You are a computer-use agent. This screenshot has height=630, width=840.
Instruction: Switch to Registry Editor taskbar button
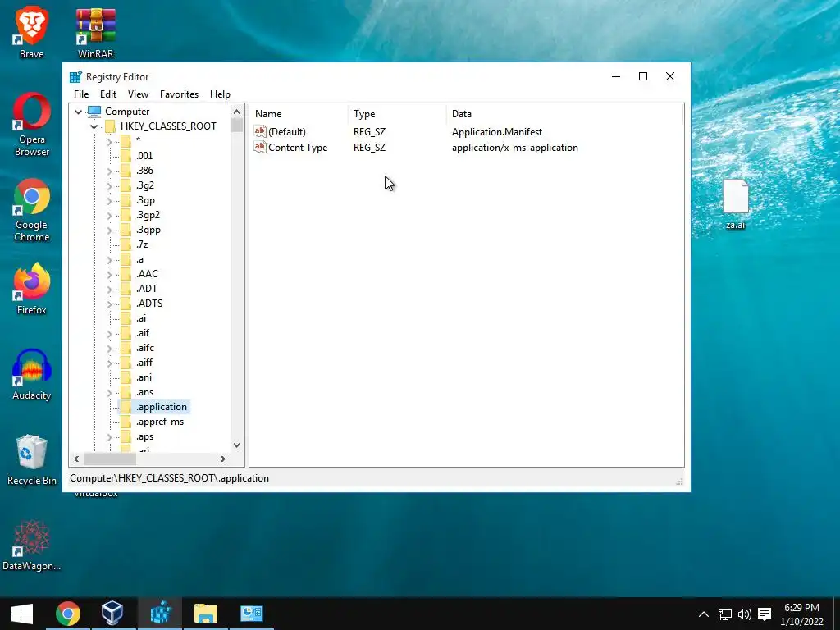[x=160, y=614]
